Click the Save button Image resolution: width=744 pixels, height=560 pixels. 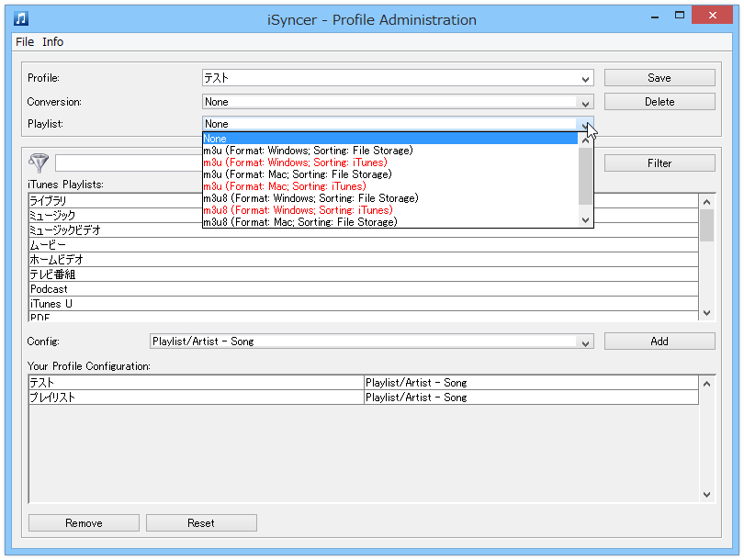[x=659, y=78]
